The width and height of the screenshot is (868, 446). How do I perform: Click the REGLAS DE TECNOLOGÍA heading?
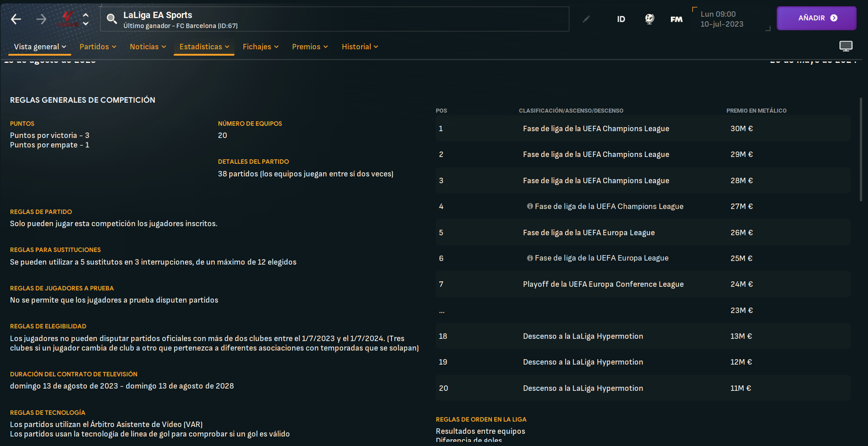pyautogui.click(x=47, y=413)
